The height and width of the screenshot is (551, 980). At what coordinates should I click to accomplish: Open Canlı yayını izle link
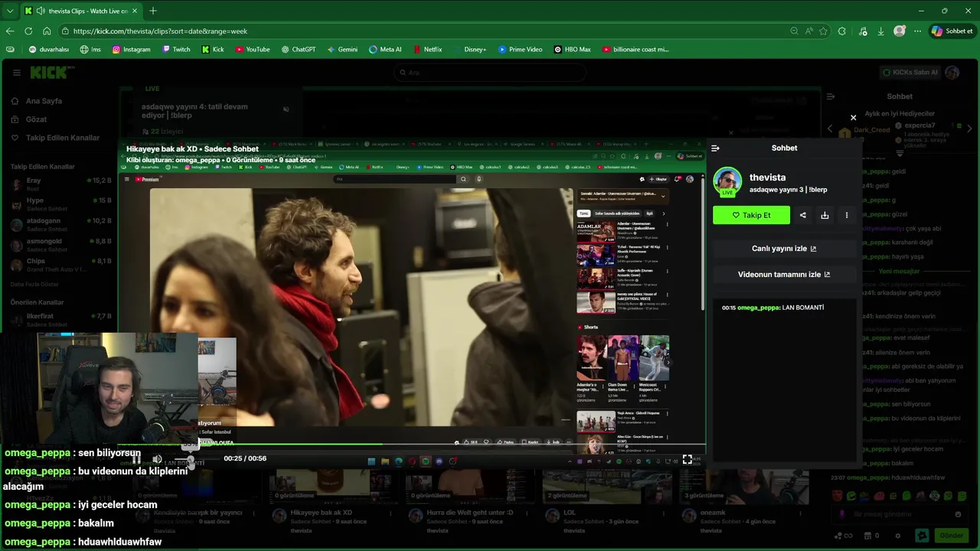pos(784,249)
